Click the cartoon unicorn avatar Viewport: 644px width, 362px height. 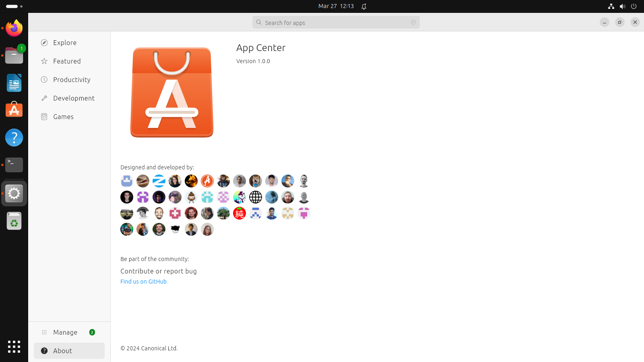pyautogui.click(x=239, y=197)
